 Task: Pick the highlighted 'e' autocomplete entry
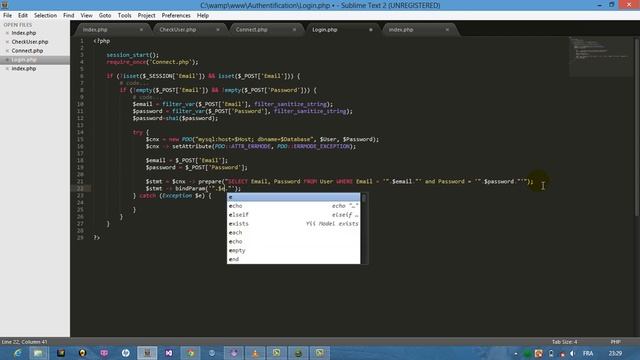tap(293, 197)
